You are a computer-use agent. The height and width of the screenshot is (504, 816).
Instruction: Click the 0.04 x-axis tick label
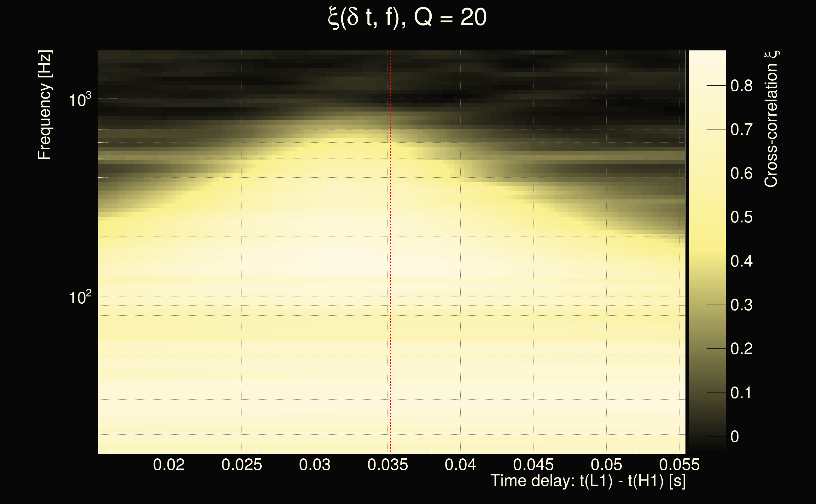[460, 465]
